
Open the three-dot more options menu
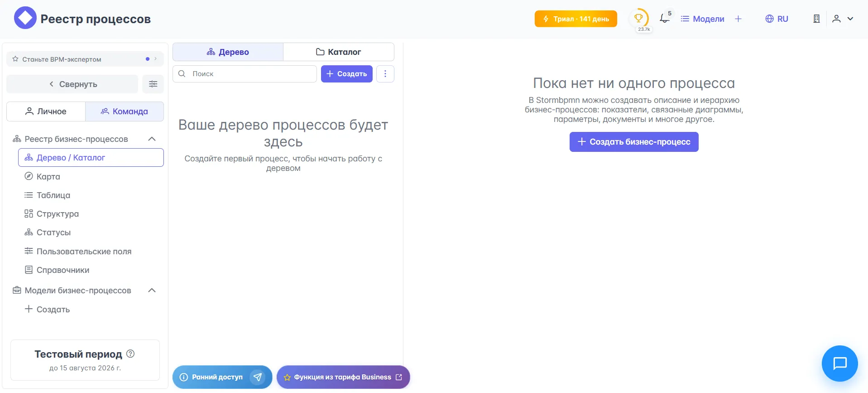click(x=385, y=74)
